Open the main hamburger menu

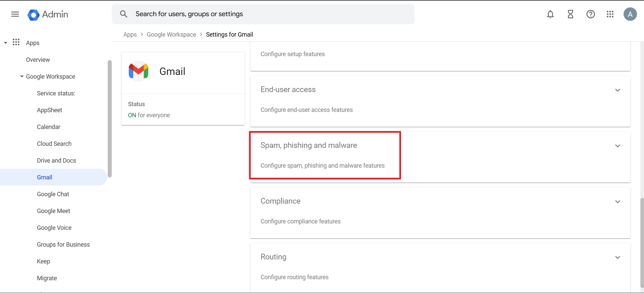pos(15,14)
